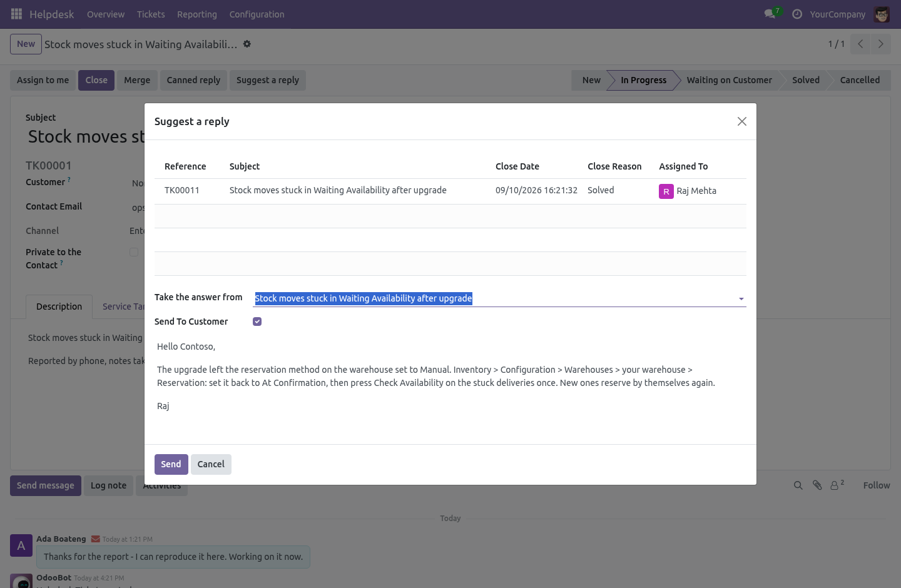Screen dimensions: 901x588
Task: Uncheck the Send To Customer checkbox
Action: [257, 322]
